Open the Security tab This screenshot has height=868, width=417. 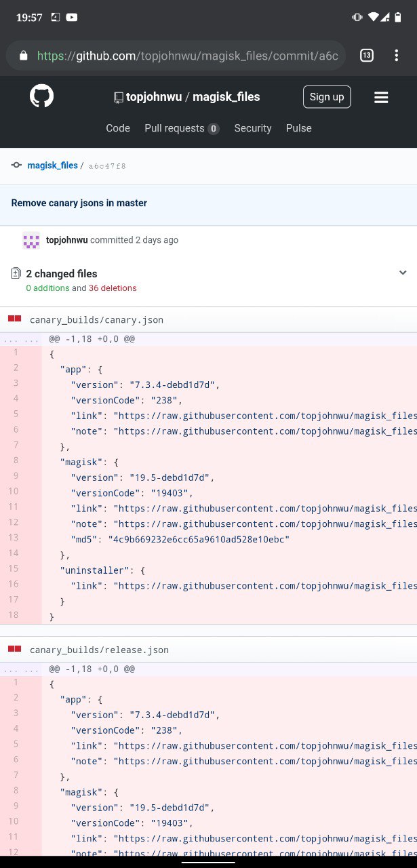point(253,128)
